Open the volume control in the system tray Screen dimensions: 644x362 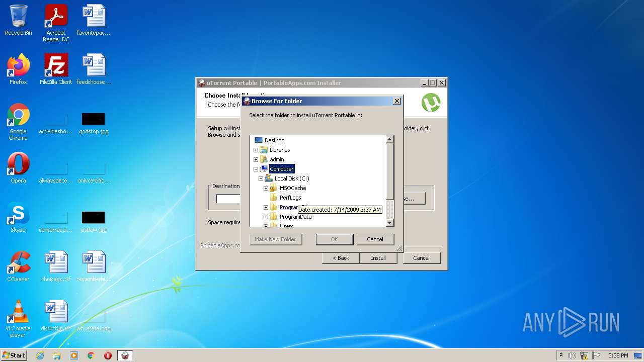pos(572,355)
